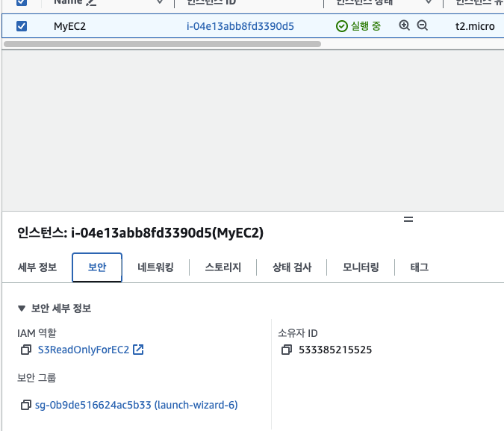504x431 pixels.
Task: Toggle the select-all checkbox in table header
Action: coord(22,2)
